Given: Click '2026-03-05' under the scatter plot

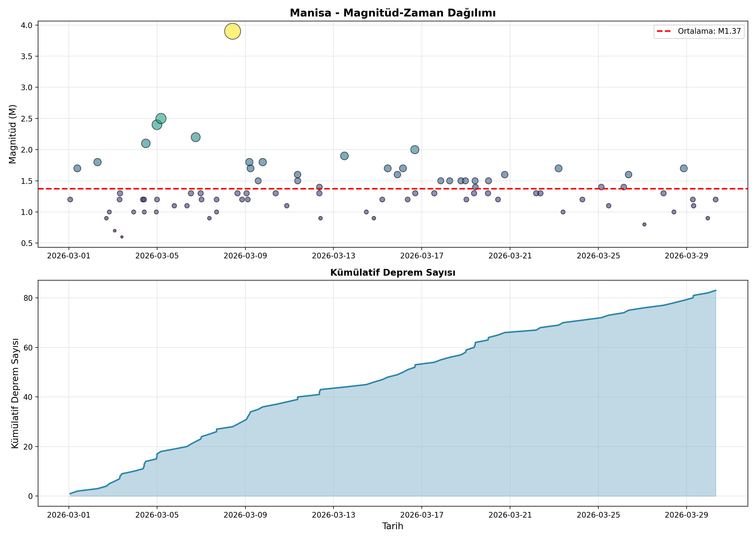Looking at the screenshot, I should click(157, 256).
